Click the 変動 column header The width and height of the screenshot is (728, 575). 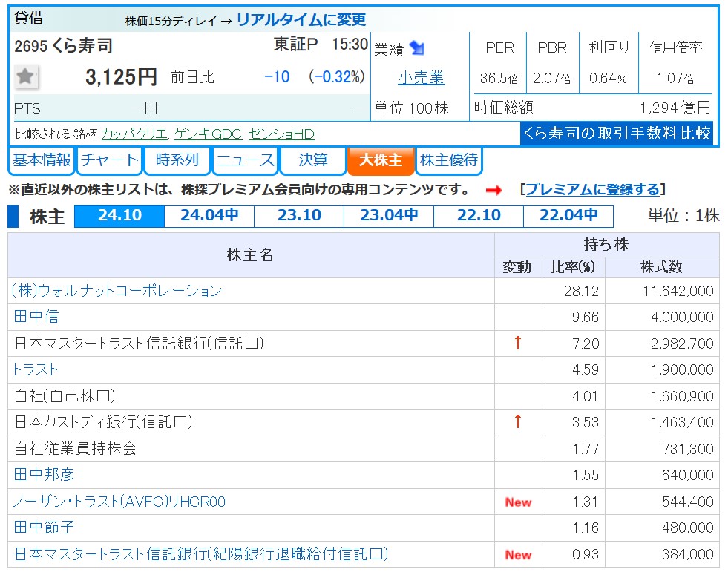point(517,267)
